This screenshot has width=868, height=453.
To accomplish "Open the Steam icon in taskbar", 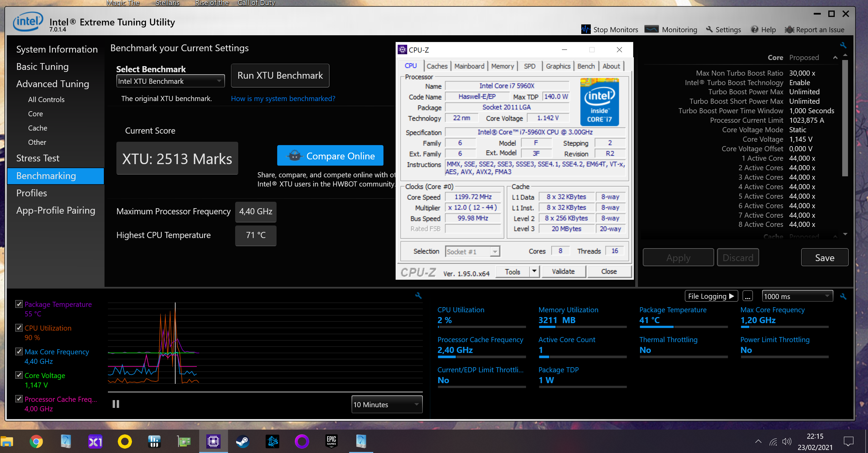I will 243,441.
